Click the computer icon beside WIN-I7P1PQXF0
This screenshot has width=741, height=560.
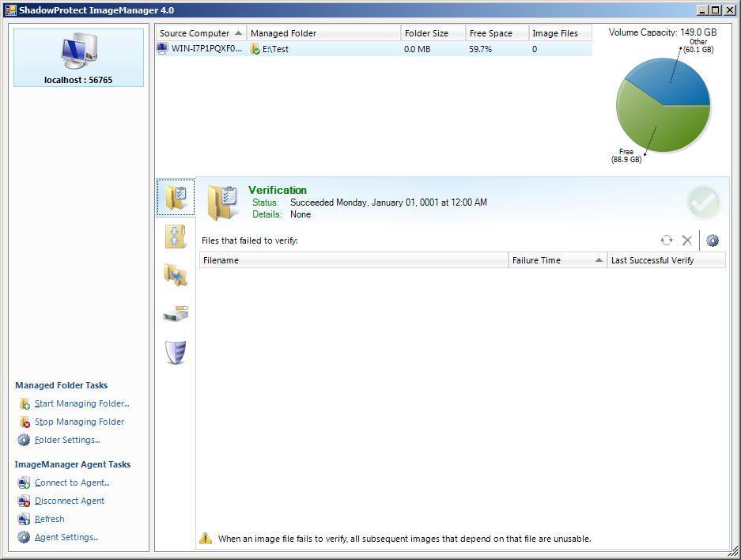point(162,48)
